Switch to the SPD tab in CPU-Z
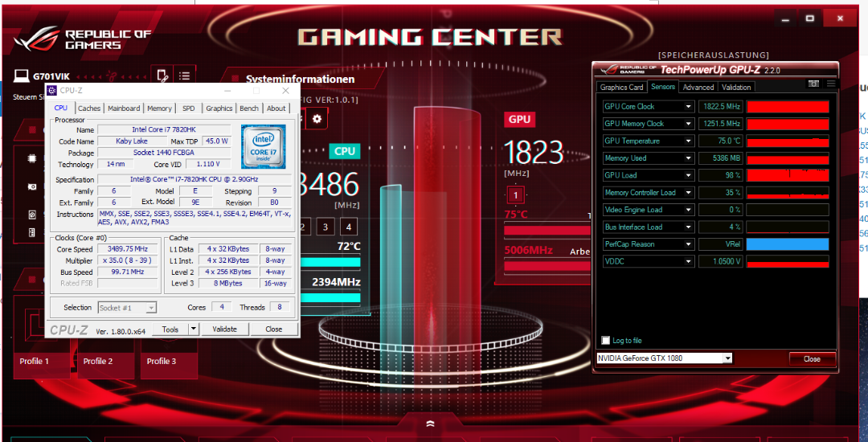 (x=188, y=108)
